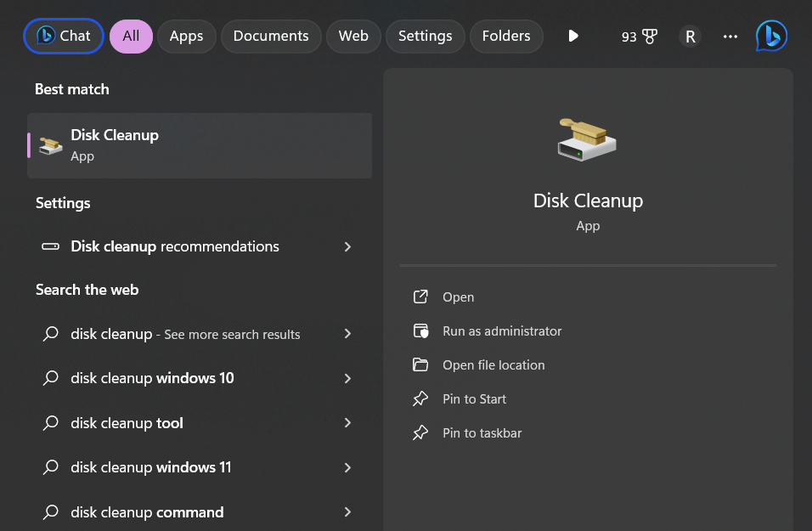Expand the 'disk cleanup command' chevron
Image resolution: width=812 pixels, height=531 pixels.
[347, 512]
